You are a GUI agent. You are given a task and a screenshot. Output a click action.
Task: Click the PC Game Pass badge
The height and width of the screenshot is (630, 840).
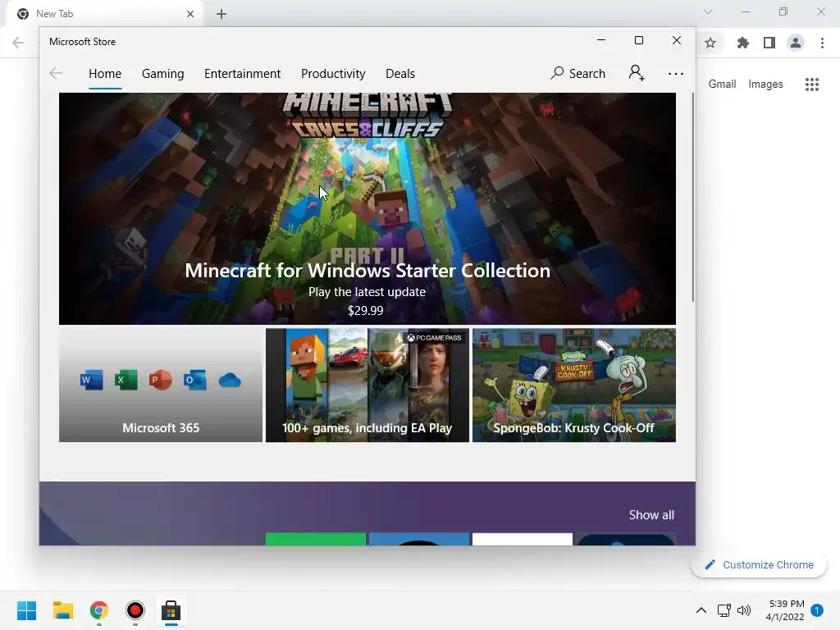[434, 337]
